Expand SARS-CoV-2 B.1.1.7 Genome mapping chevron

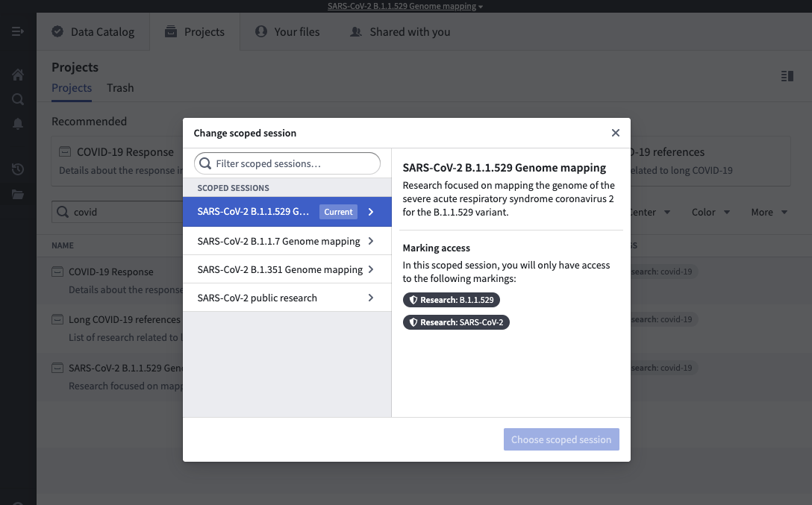click(371, 241)
